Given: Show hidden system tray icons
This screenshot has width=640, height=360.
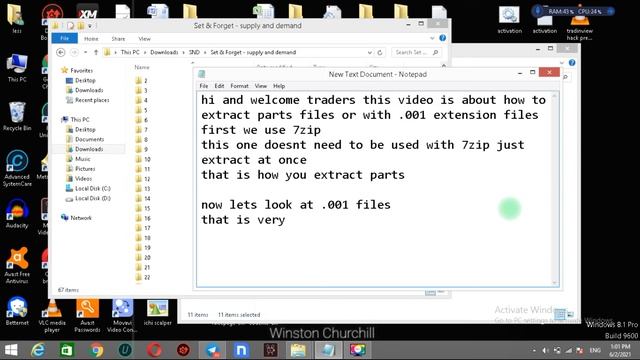Looking at the screenshot, I should coord(534,350).
